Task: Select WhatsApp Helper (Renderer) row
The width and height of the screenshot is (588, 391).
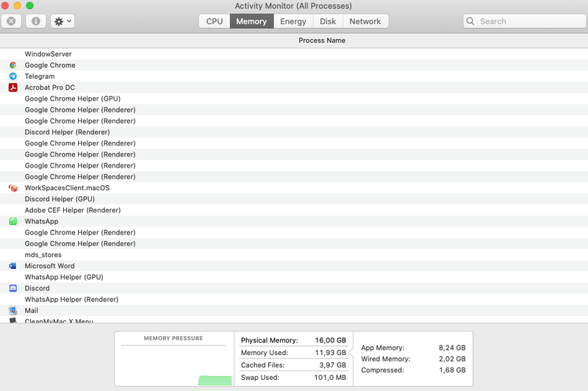Action: pos(294,300)
